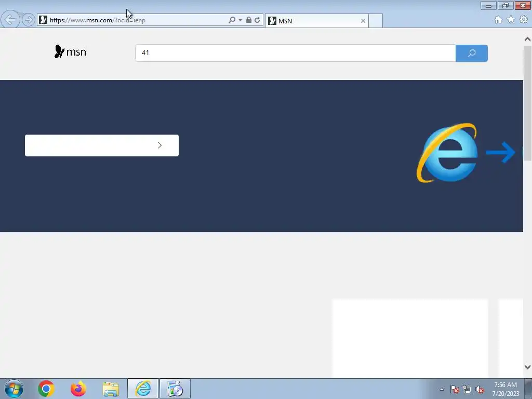Go to the Home page icon

(x=498, y=20)
